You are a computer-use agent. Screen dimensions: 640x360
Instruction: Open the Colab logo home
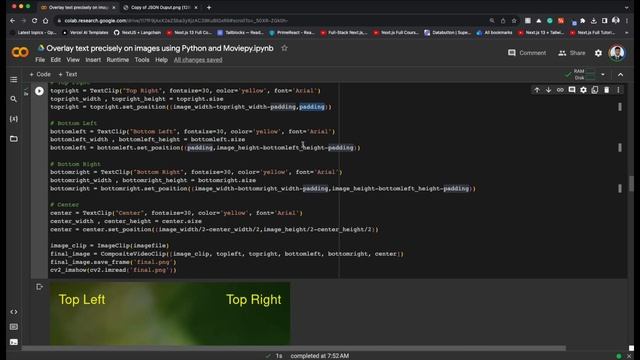(x=20, y=52)
